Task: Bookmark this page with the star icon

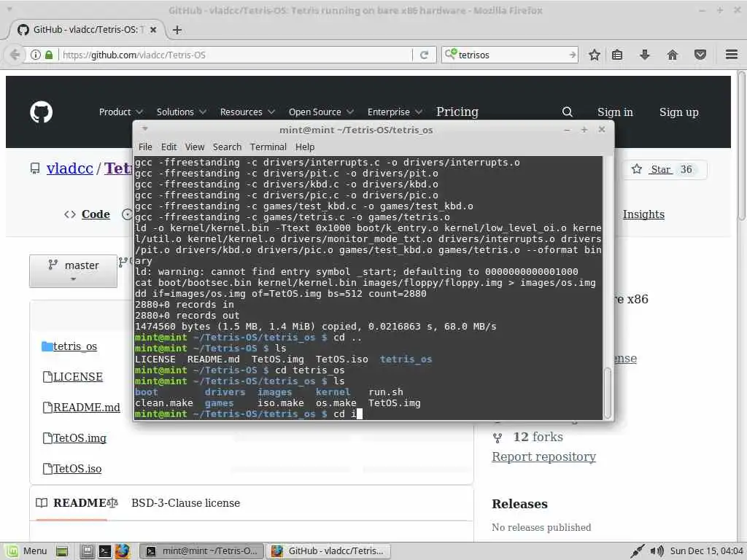Action: click(x=594, y=55)
